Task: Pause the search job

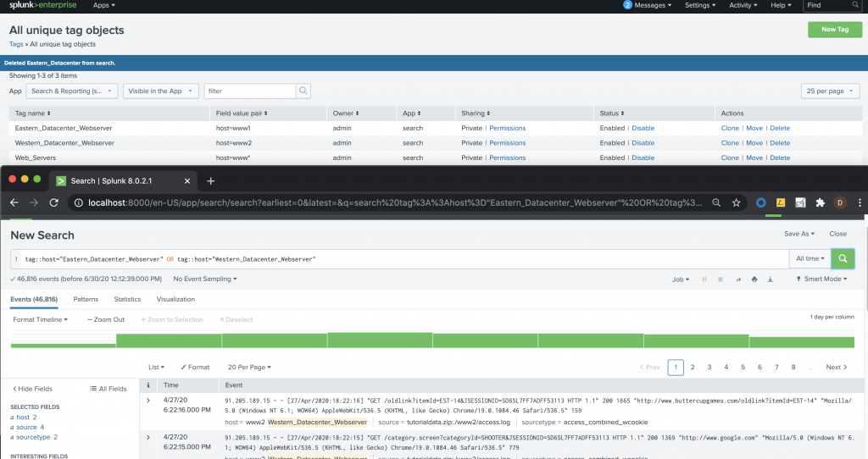Action: pyautogui.click(x=704, y=279)
